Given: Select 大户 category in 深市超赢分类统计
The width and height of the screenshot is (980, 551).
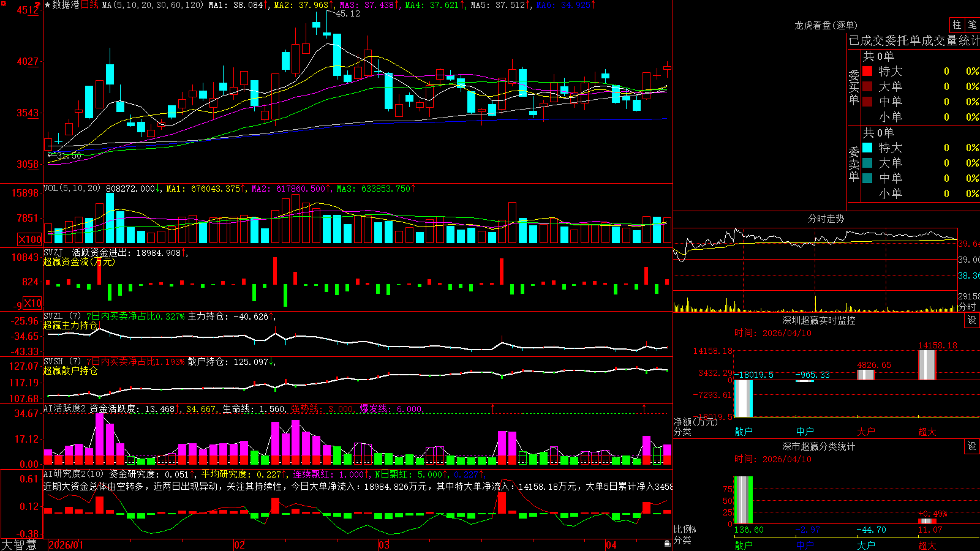Looking at the screenshot, I should (x=866, y=545).
